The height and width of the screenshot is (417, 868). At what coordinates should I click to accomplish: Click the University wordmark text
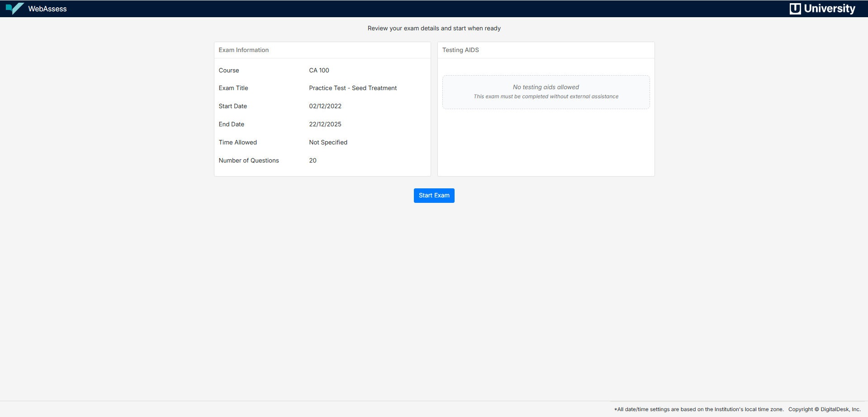pyautogui.click(x=829, y=9)
